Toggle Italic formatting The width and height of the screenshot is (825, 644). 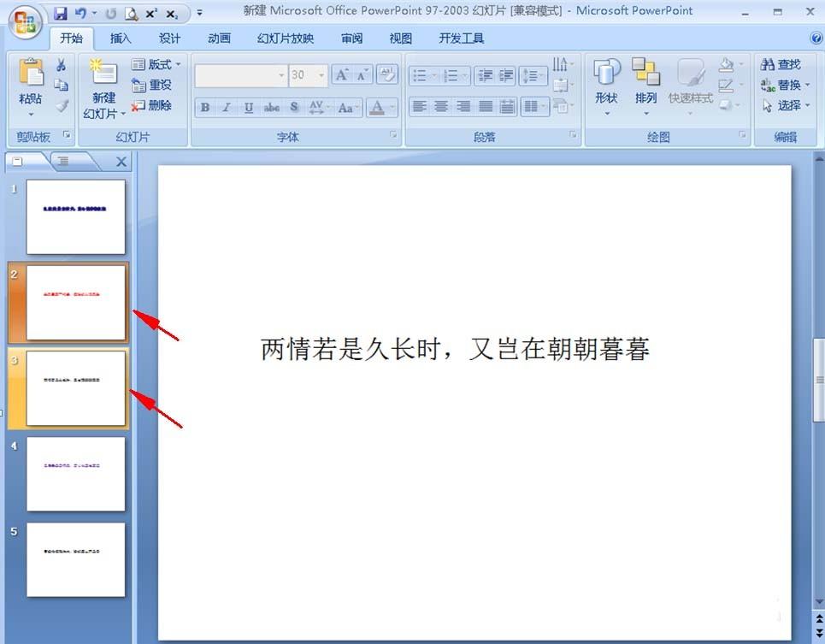coord(227,108)
